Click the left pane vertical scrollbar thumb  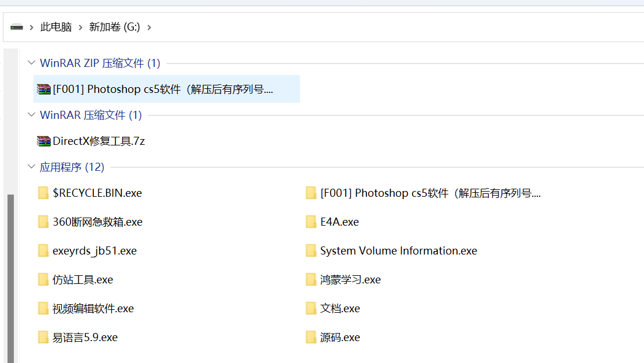point(11,278)
